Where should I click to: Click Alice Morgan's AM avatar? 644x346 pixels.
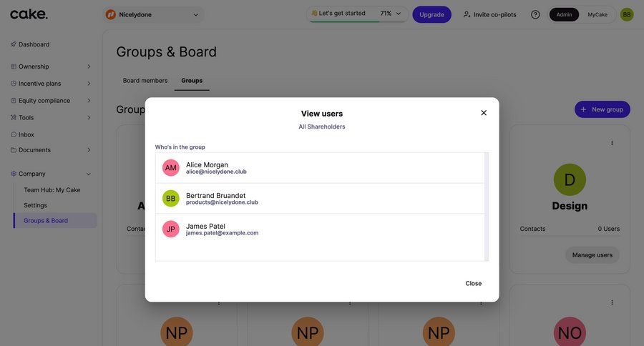pyautogui.click(x=170, y=168)
